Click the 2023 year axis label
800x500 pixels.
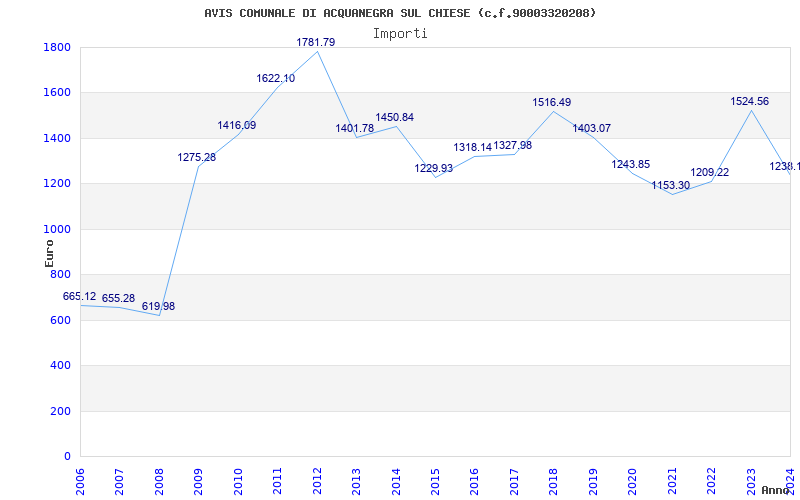point(752,478)
